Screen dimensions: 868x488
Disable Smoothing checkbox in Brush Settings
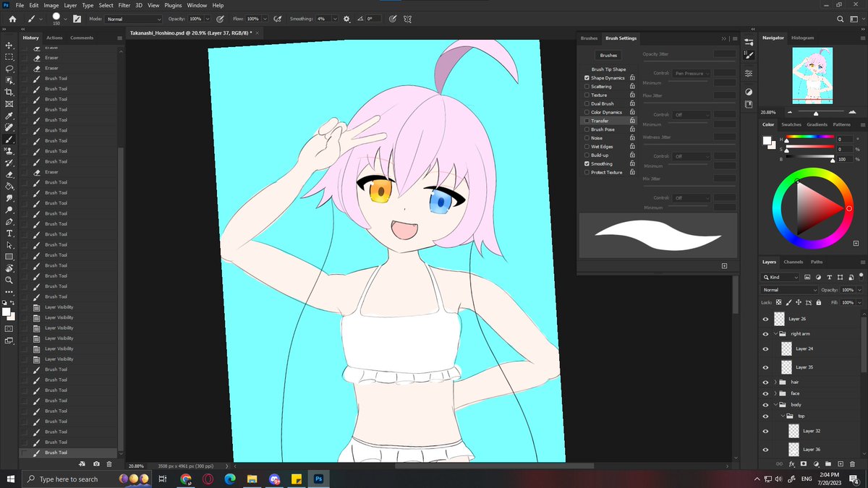[x=587, y=164]
